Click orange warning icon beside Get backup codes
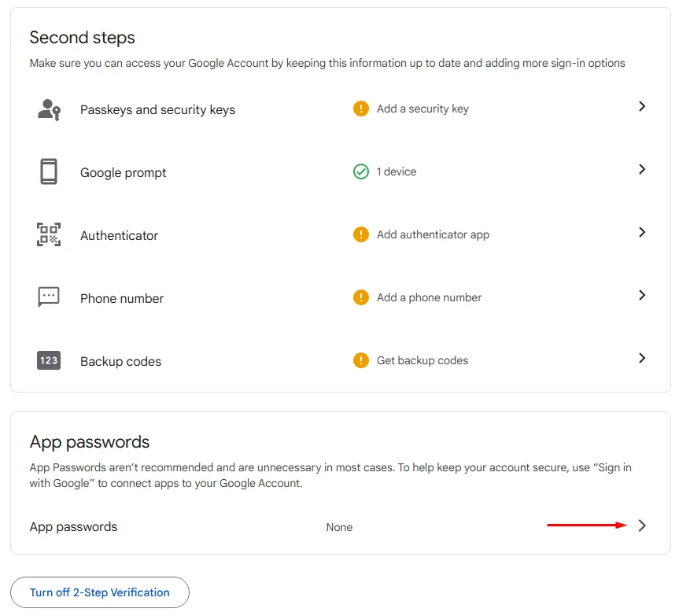 [361, 360]
